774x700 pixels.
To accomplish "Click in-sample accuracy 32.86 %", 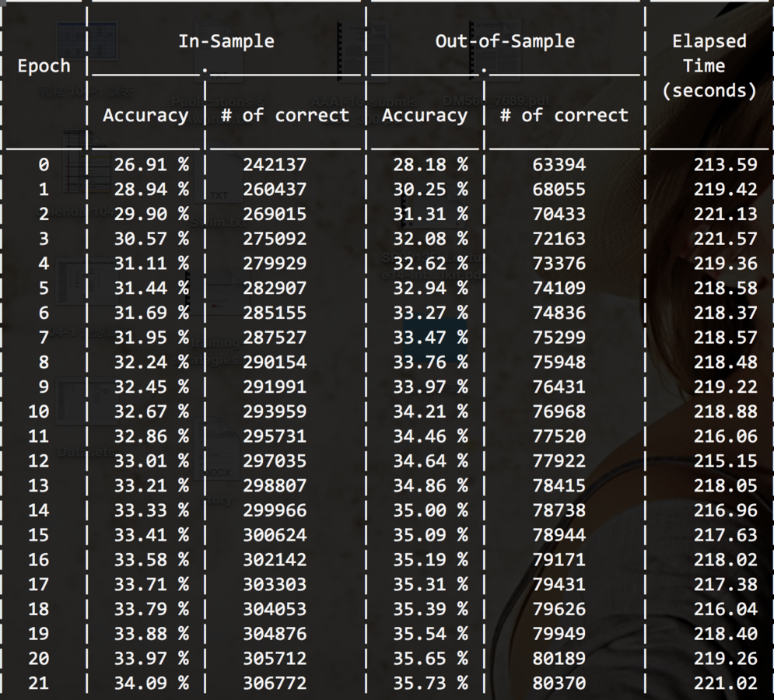I will (x=152, y=436).
